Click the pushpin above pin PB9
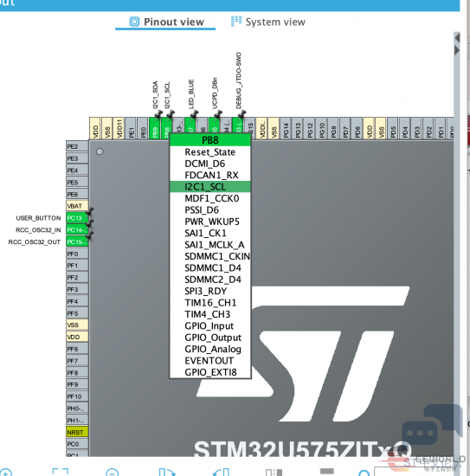 point(158,115)
